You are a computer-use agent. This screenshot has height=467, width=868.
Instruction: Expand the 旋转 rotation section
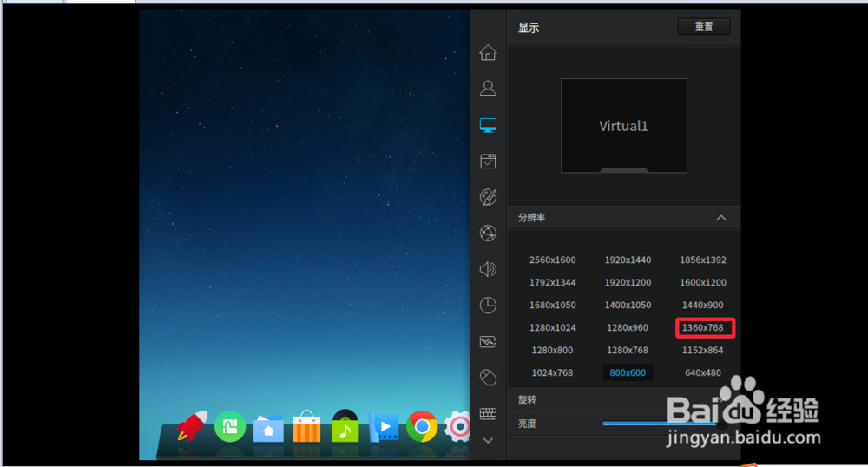click(x=624, y=399)
